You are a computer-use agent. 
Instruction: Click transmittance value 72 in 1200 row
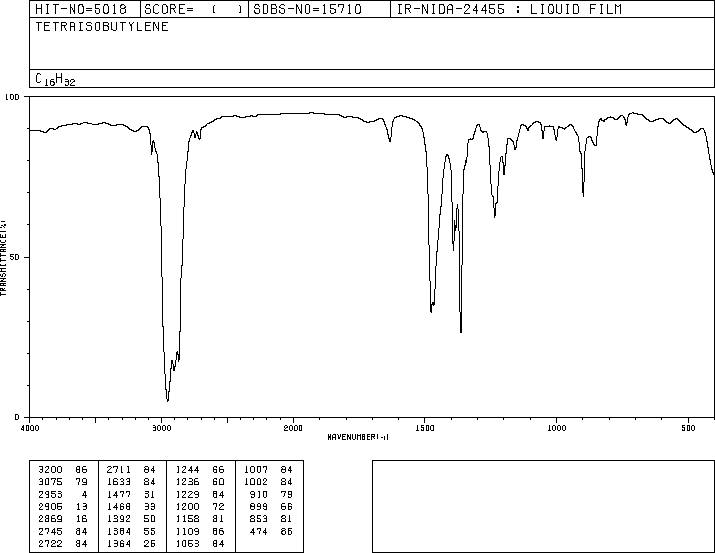click(218, 506)
